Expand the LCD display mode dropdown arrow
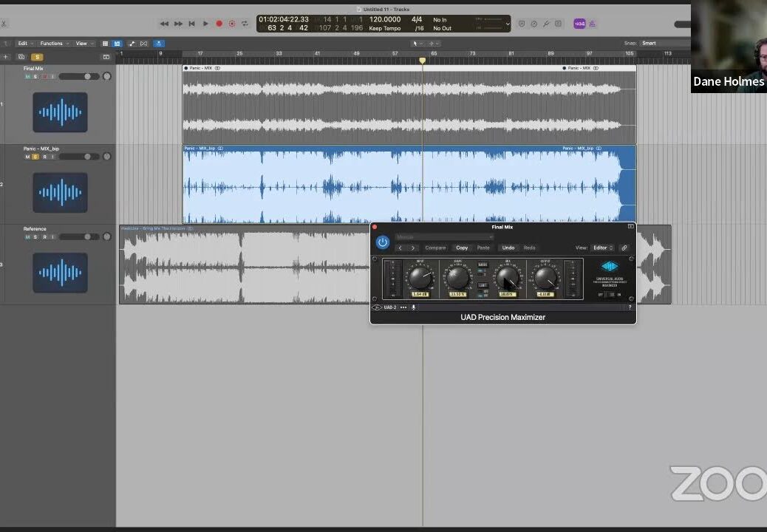The height and width of the screenshot is (532, 767). (507, 24)
